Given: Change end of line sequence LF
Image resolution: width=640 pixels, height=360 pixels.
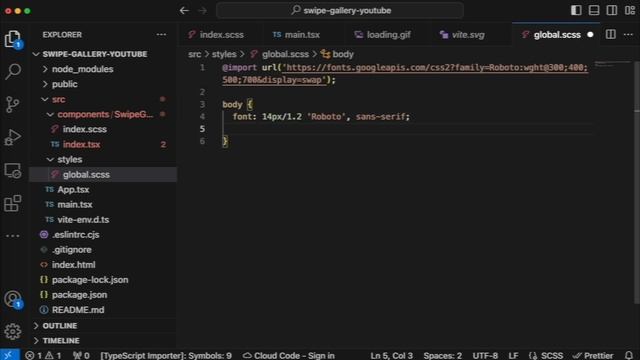Looking at the screenshot, I should click(x=513, y=356).
